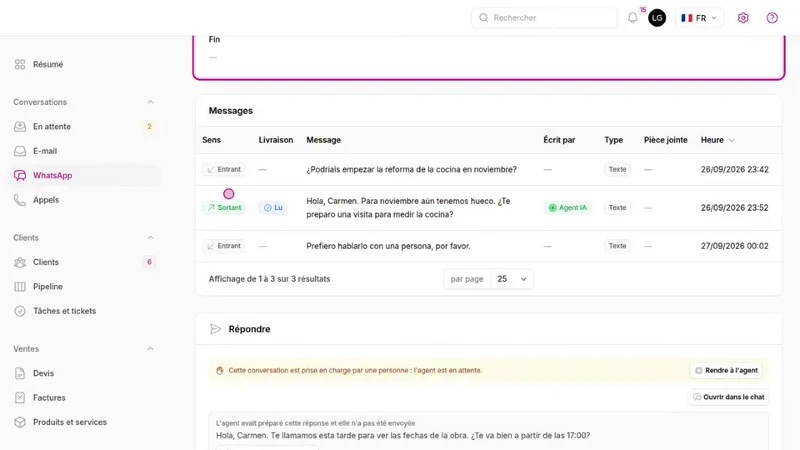
Task: Collapse the Ventes section
Action: (x=151, y=349)
